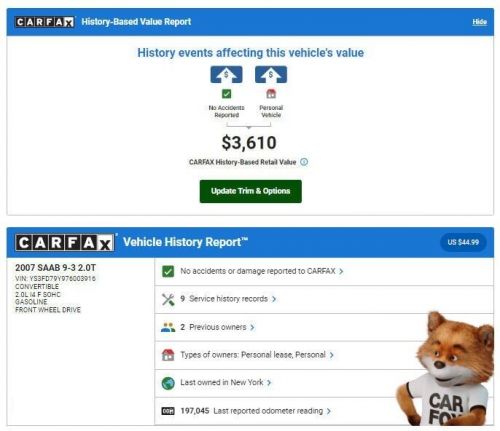
Task: Click the first blue dollar arrow value icon
Action: click(226, 75)
